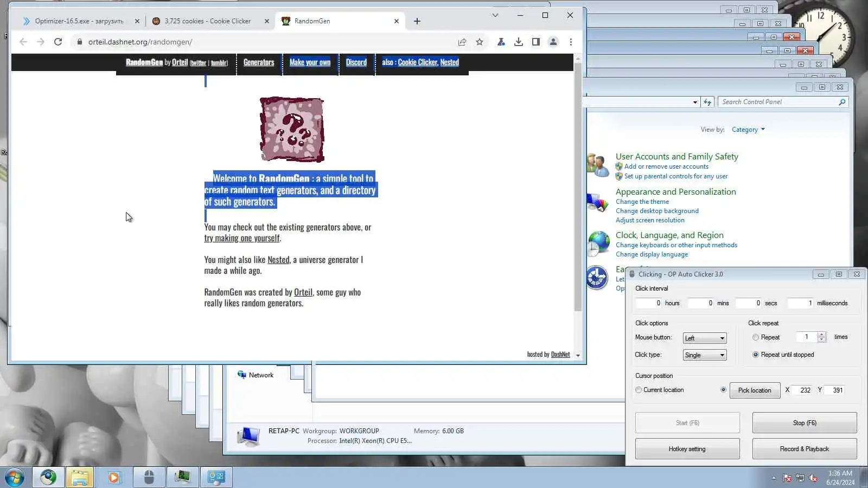This screenshot has width=868, height=488.
Task: Click the network tray icon
Action: click(800, 478)
